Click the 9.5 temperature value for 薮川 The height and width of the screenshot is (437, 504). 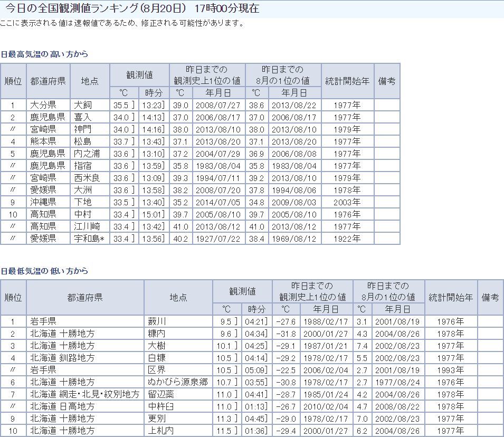pos(225,321)
